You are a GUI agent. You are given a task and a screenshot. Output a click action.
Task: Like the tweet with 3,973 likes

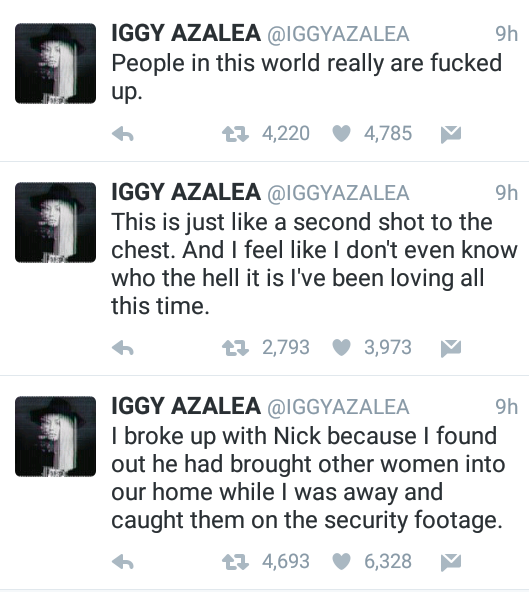click(x=341, y=348)
